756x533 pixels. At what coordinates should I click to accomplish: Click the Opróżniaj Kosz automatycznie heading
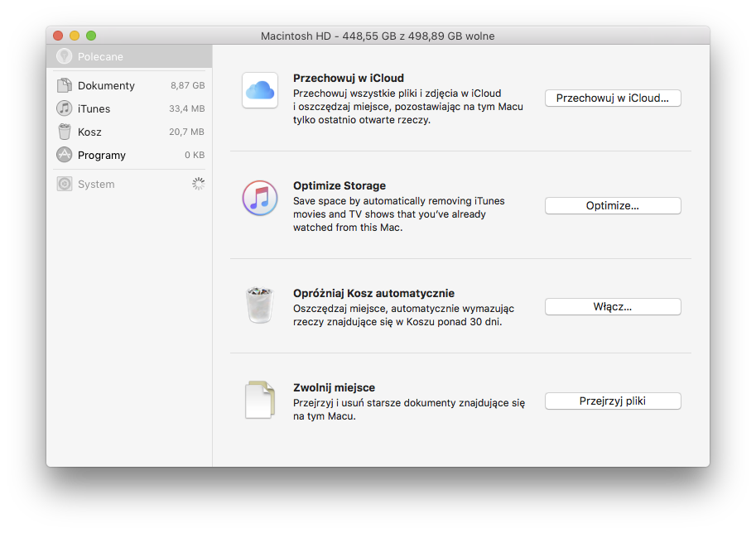373,293
